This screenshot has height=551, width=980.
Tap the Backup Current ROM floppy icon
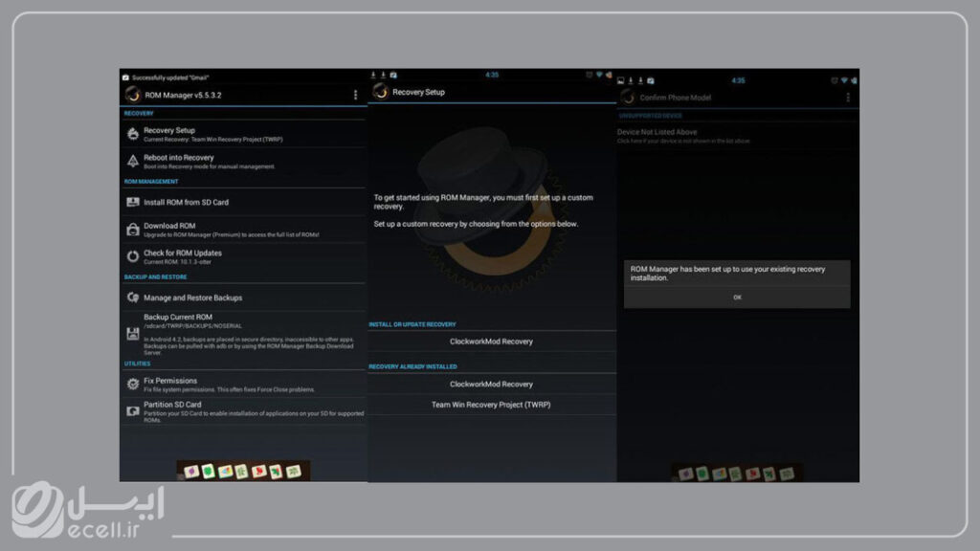133,333
